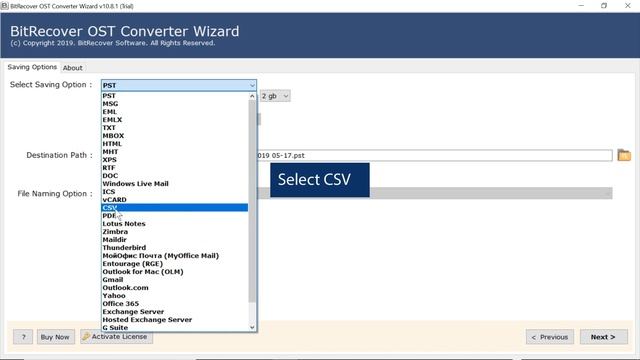Choose TXT saving option

pos(175,128)
